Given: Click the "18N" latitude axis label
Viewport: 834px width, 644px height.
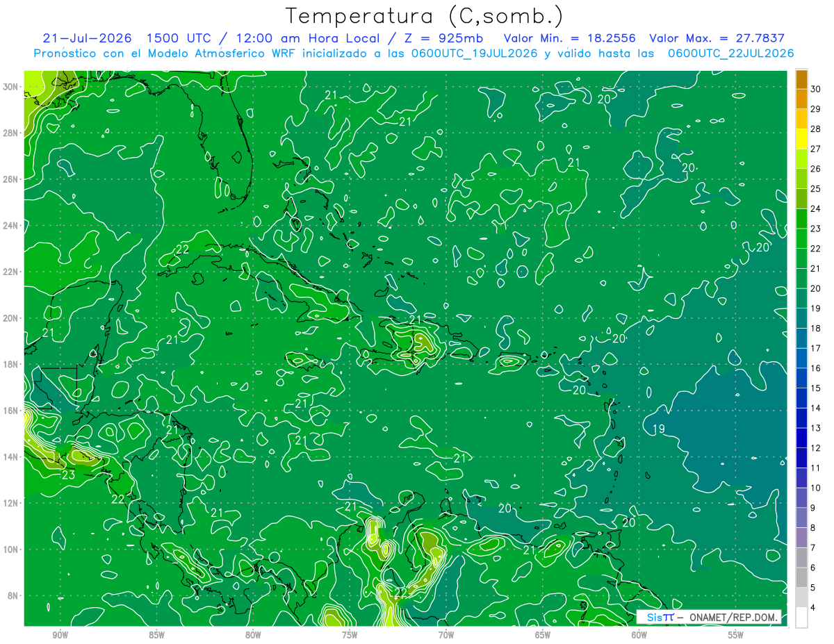Looking at the screenshot, I should 12,364.
